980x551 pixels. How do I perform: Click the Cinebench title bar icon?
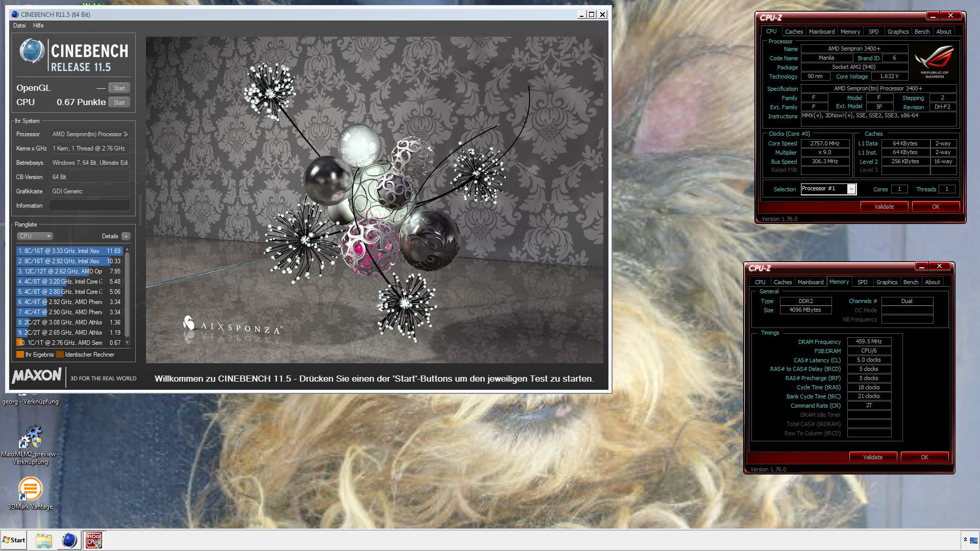[14, 14]
